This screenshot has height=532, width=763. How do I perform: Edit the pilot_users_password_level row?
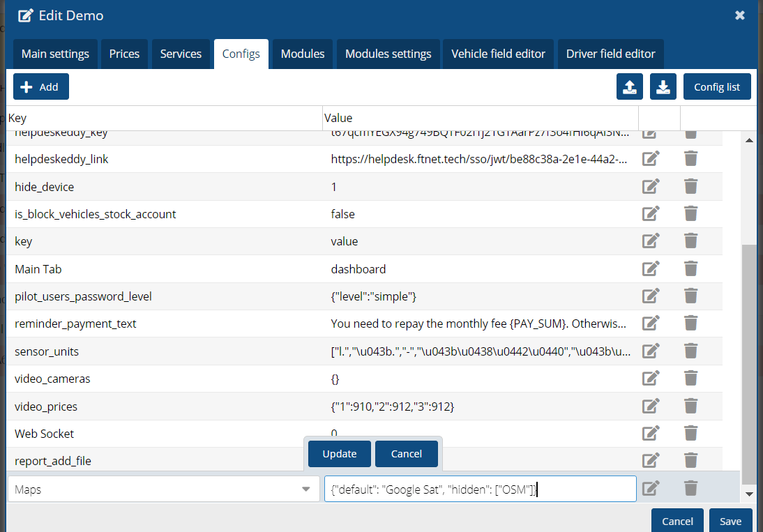coord(650,296)
